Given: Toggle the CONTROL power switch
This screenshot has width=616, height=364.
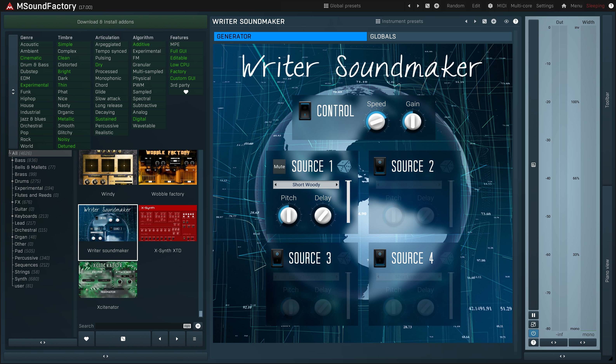Looking at the screenshot, I should tap(305, 111).
